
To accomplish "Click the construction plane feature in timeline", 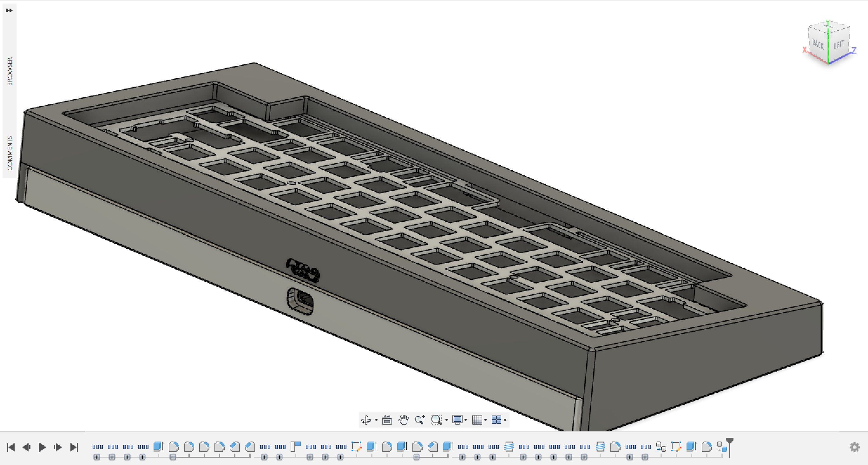I will pos(295,447).
